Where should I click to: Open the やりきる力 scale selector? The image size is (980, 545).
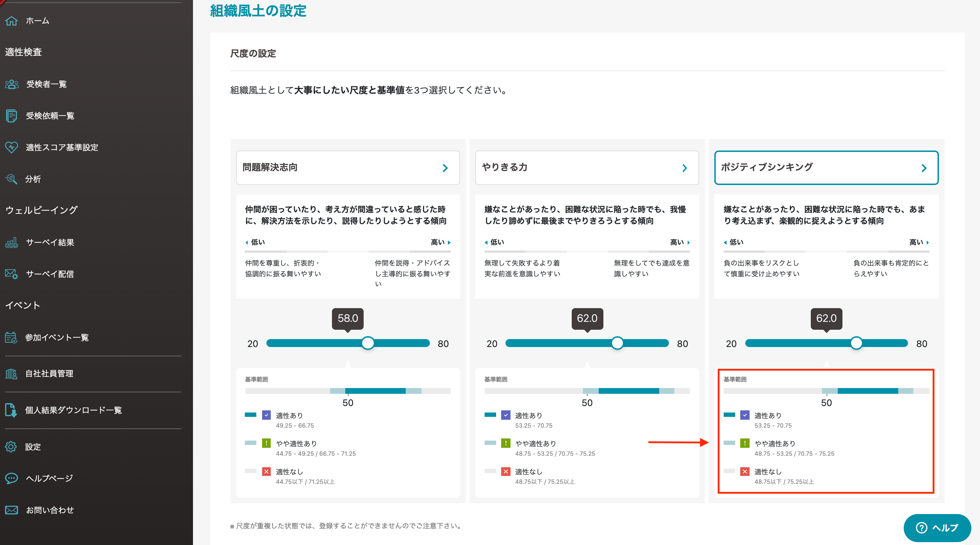click(x=586, y=168)
